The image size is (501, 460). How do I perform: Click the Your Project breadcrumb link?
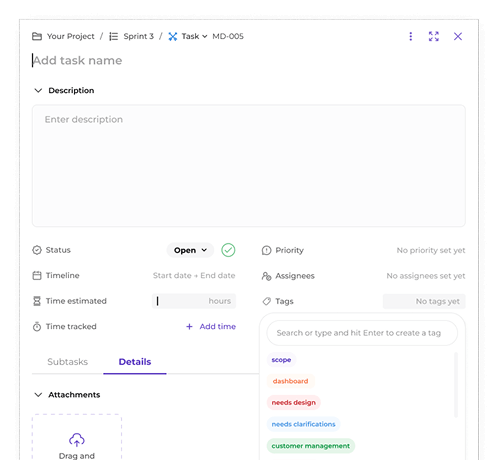[71, 36]
